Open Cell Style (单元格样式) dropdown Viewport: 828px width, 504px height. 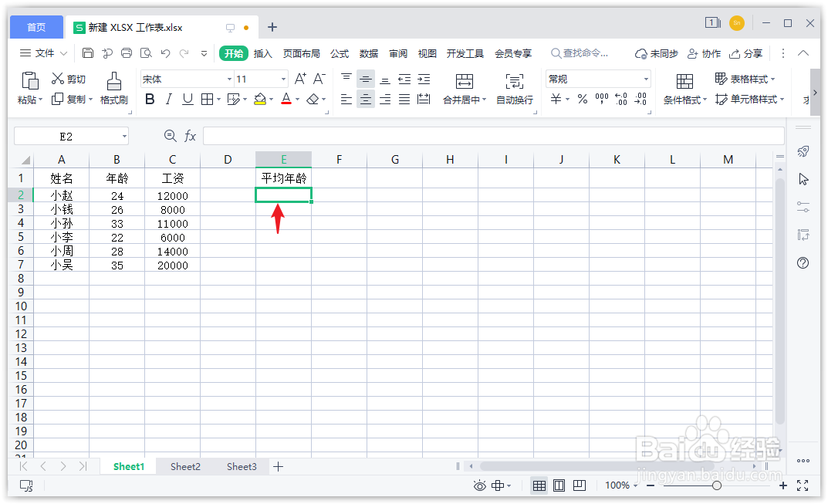coord(749,99)
